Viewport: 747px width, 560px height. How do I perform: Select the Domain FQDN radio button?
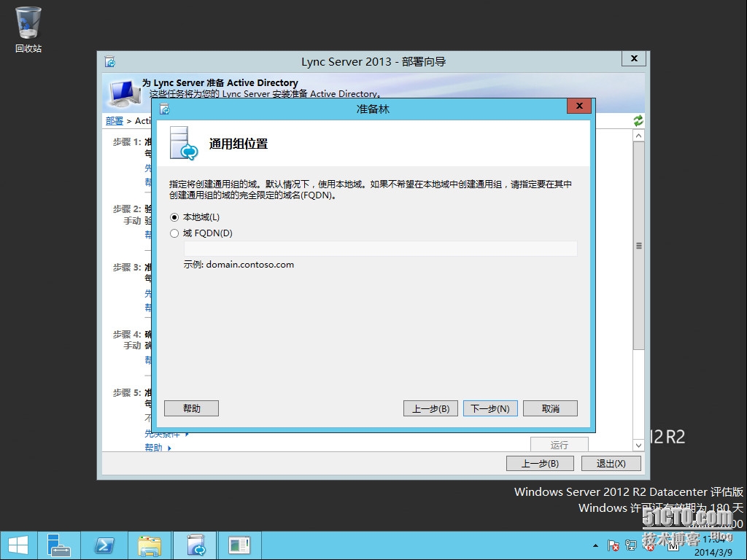(174, 233)
